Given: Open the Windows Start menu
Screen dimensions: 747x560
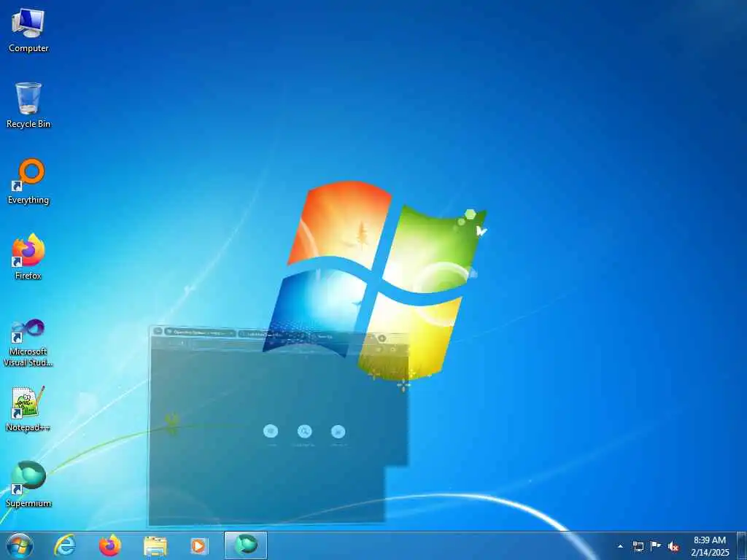Looking at the screenshot, I should (x=20, y=545).
